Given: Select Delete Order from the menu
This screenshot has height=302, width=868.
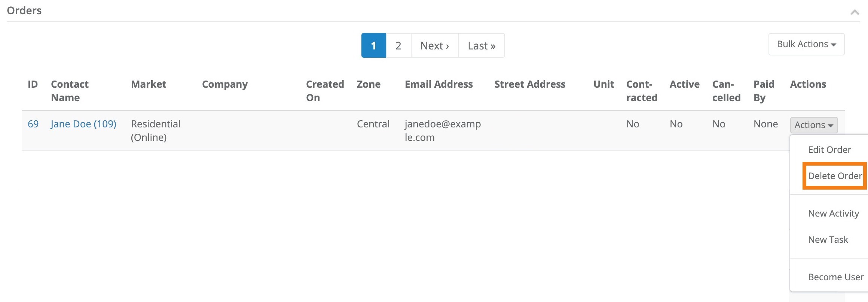Looking at the screenshot, I should 835,175.
